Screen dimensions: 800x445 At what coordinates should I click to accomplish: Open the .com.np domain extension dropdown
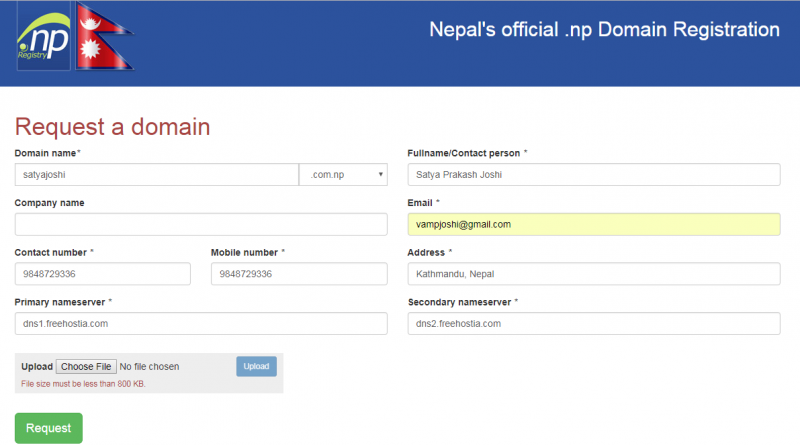[x=343, y=175]
